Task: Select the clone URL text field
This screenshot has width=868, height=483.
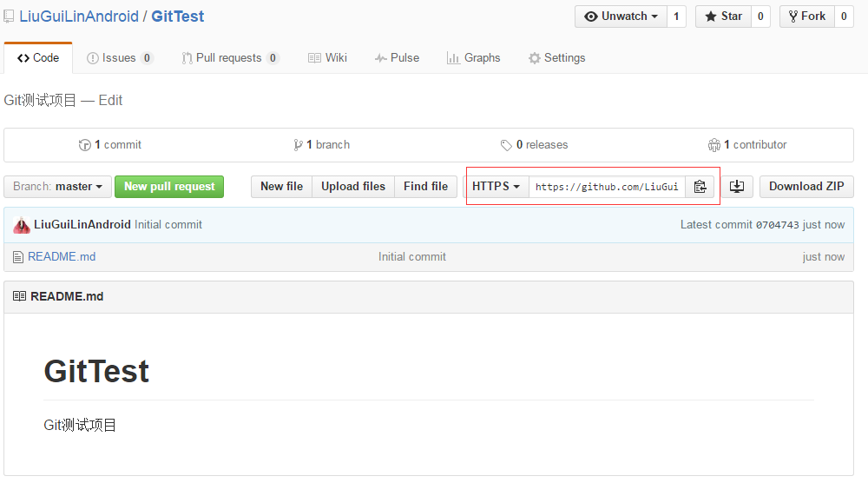Action: [608, 187]
